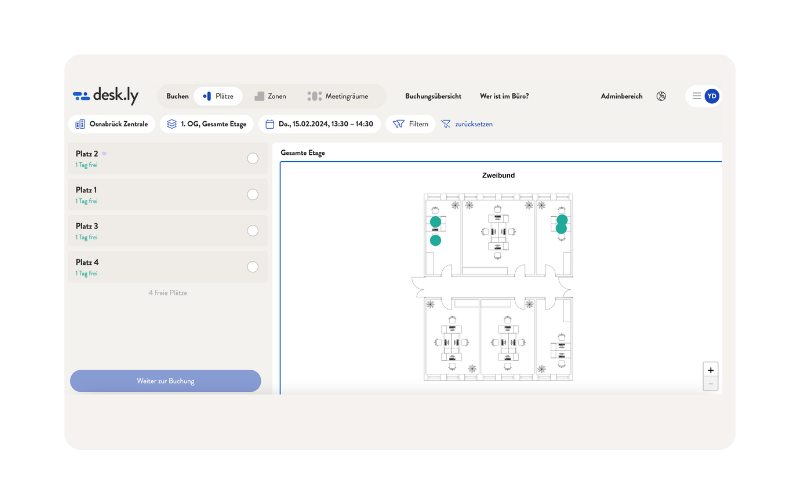
Task: Click the funnel icon beside Filtern
Action: (398, 124)
